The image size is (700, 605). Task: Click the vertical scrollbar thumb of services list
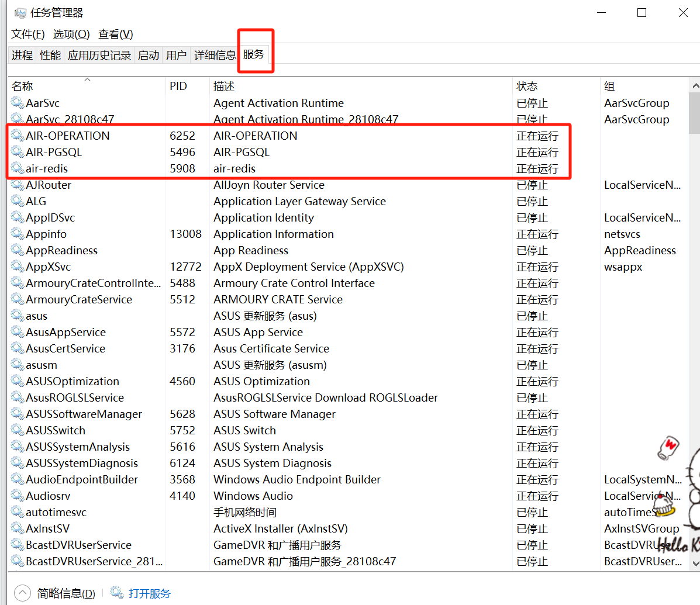[x=695, y=113]
